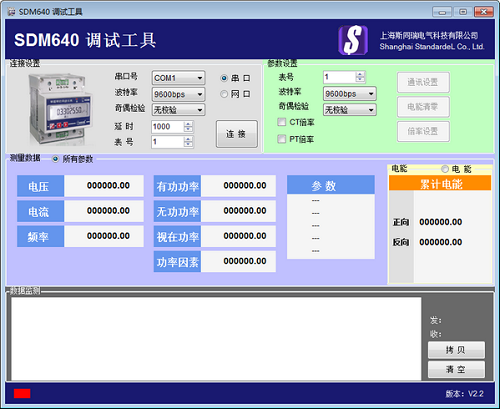The width and height of the screenshot is (500, 409).
Task: Click the SDM640 meter device image
Action: tap(59, 109)
